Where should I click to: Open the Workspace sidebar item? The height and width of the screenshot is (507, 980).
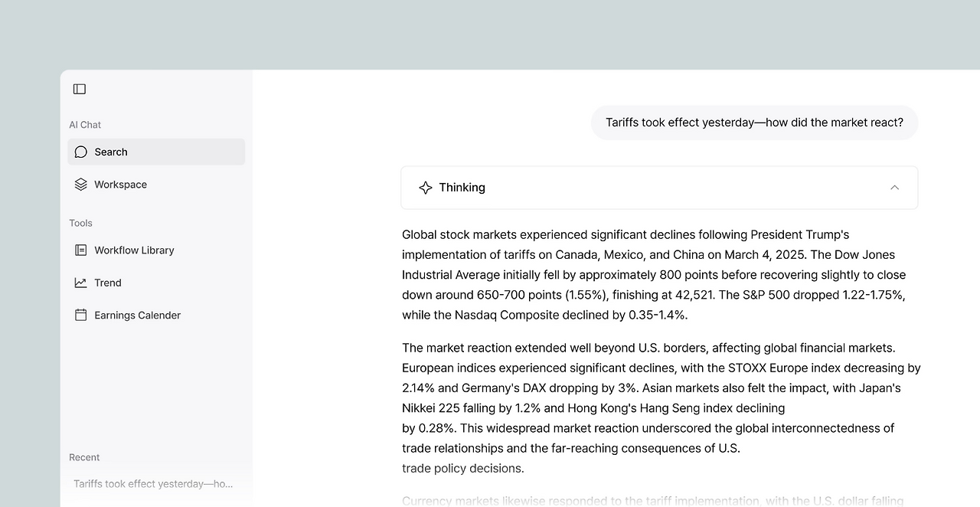pyautogui.click(x=120, y=185)
